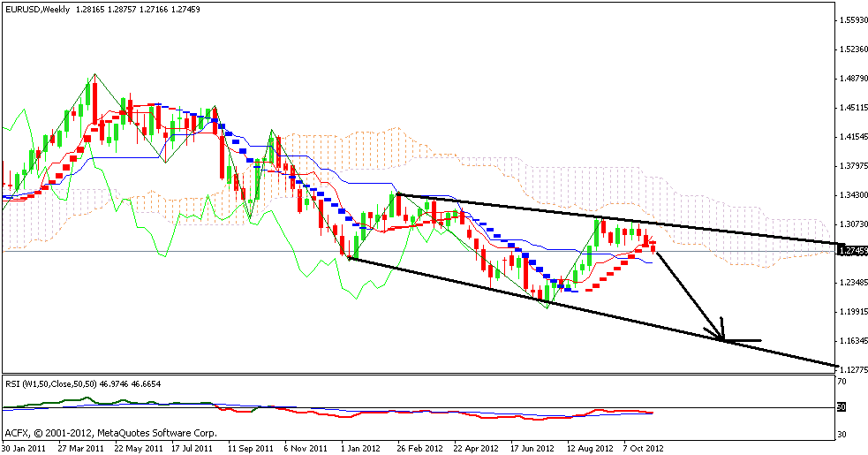This screenshot has height=455, width=868.
Task: Select the RSI 50 level marker
Action: [x=842, y=407]
